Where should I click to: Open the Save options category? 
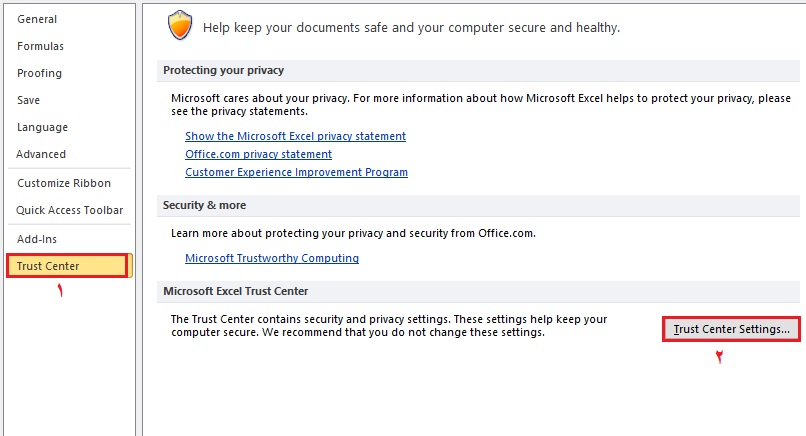pos(28,100)
